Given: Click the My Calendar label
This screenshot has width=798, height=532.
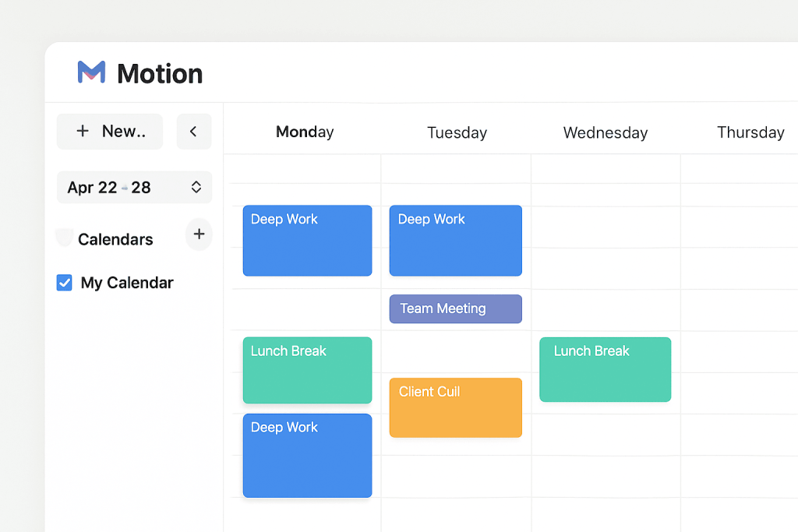Looking at the screenshot, I should [x=127, y=283].
